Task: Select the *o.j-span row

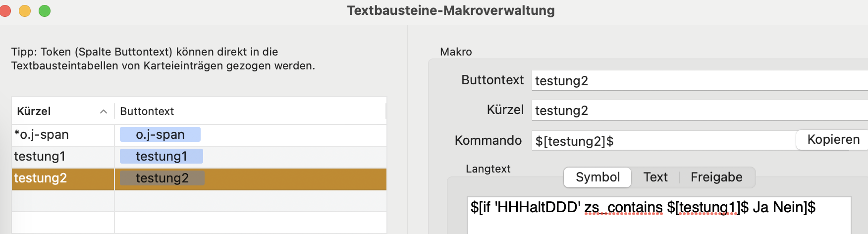Action: pyautogui.click(x=199, y=135)
